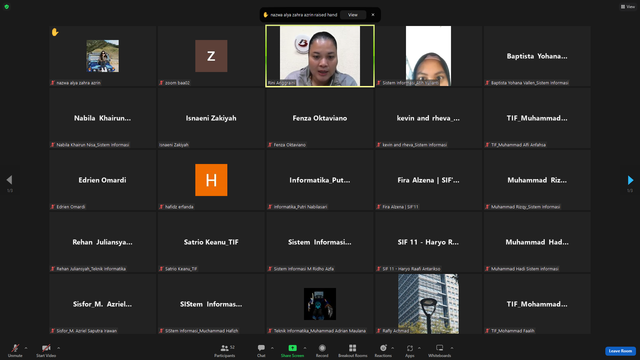Start video from toolbar
The image size is (640, 360).
tap(46, 350)
